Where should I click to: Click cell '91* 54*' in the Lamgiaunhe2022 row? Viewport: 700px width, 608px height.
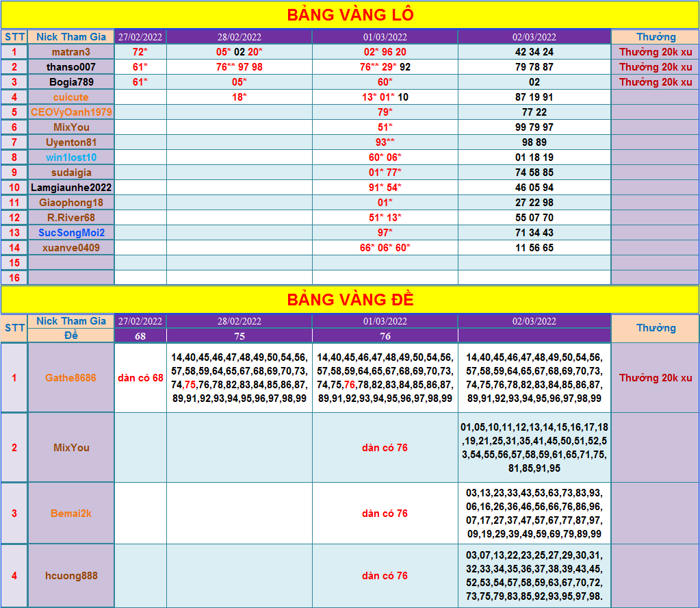[385, 188]
